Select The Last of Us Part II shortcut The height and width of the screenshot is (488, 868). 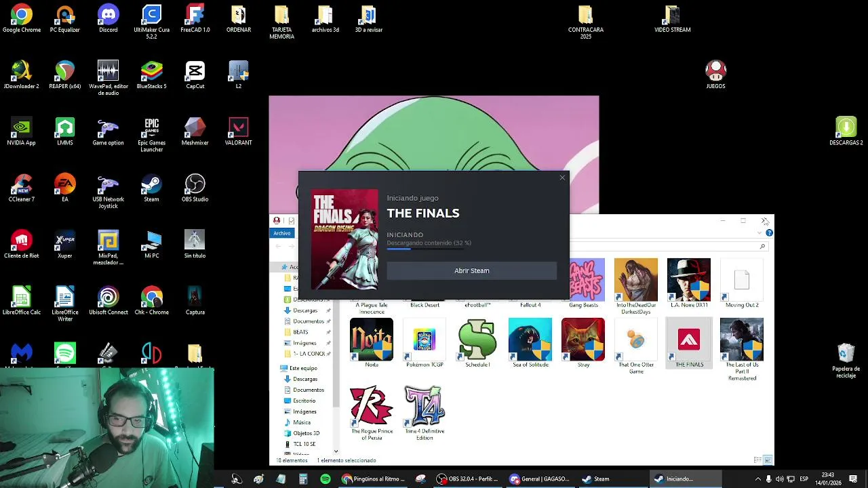[x=742, y=350]
